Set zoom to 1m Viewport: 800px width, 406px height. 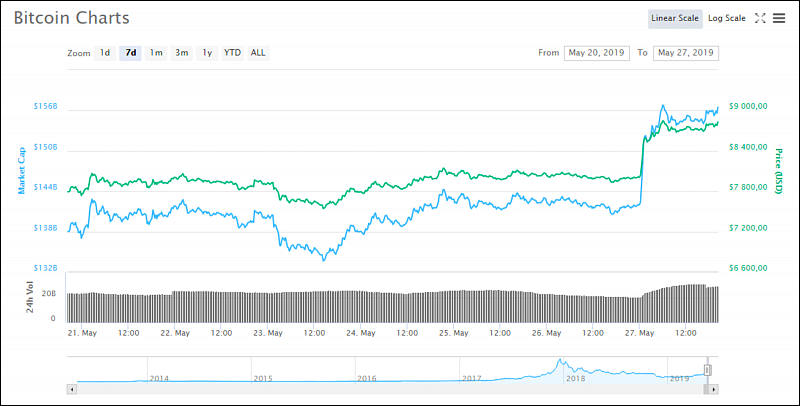156,53
